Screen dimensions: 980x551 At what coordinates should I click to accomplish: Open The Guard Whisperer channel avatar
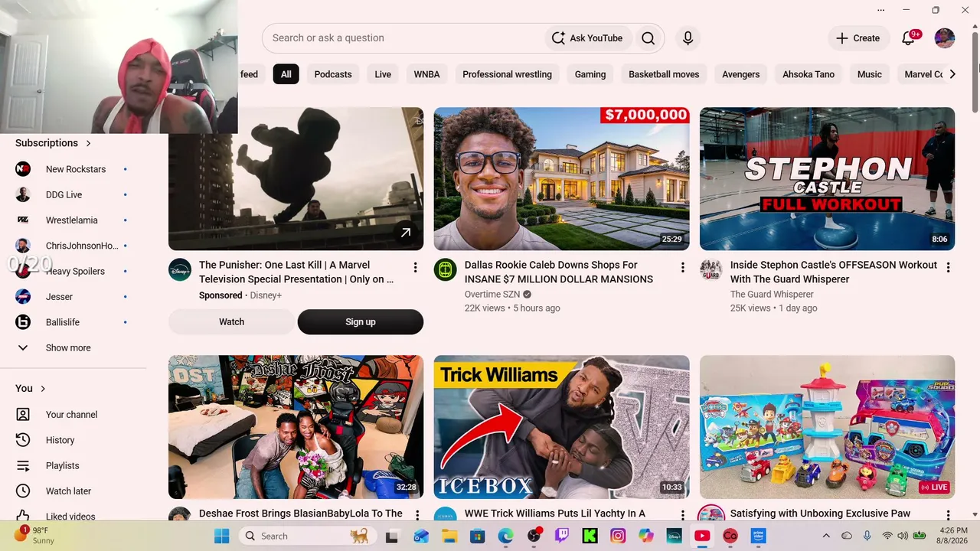[x=711, y=269]
